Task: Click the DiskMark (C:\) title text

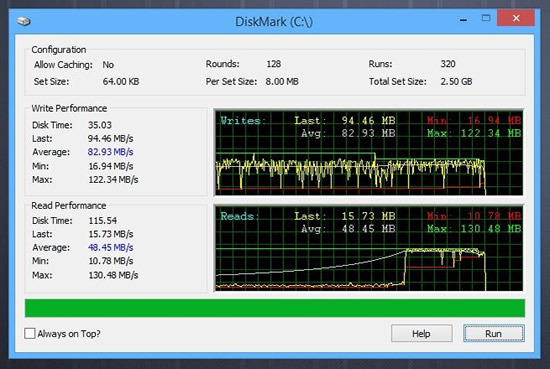Action: click(x=274, y=22)
